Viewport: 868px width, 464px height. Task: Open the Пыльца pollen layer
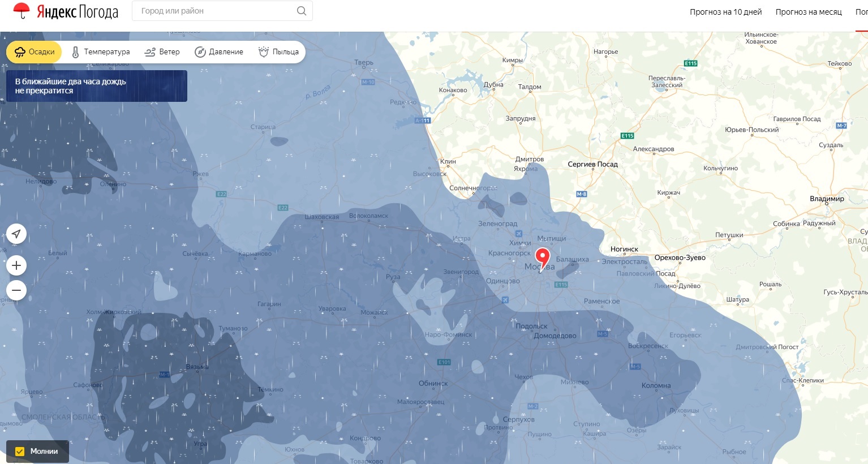pyautogui.click(x=278, y=52)
